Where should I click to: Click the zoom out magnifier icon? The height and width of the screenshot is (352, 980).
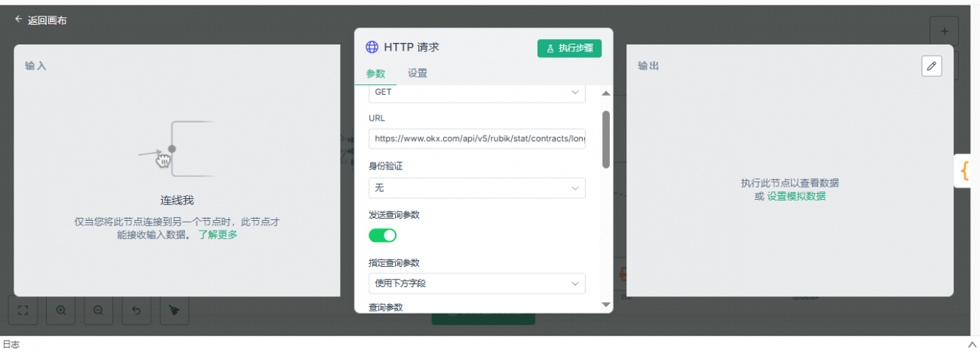tap(98, 310)
